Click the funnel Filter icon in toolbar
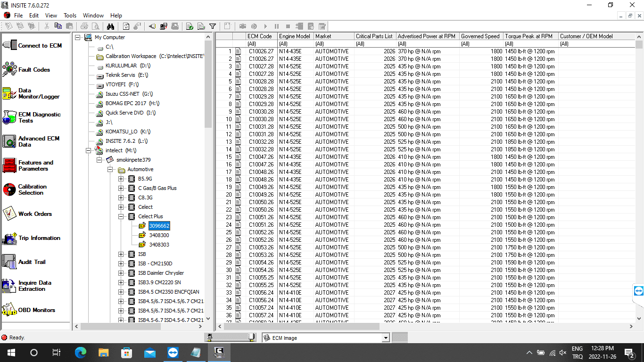644x362 pixels. (213, 26)
